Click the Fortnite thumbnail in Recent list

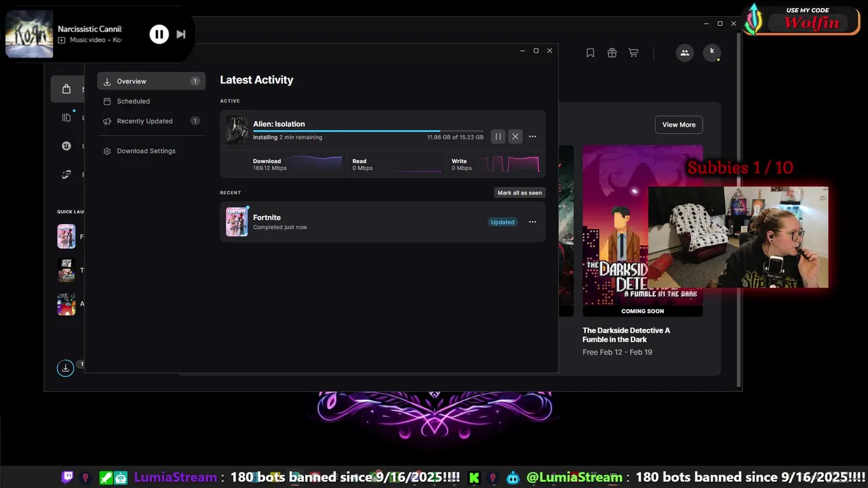coord(237,222)
